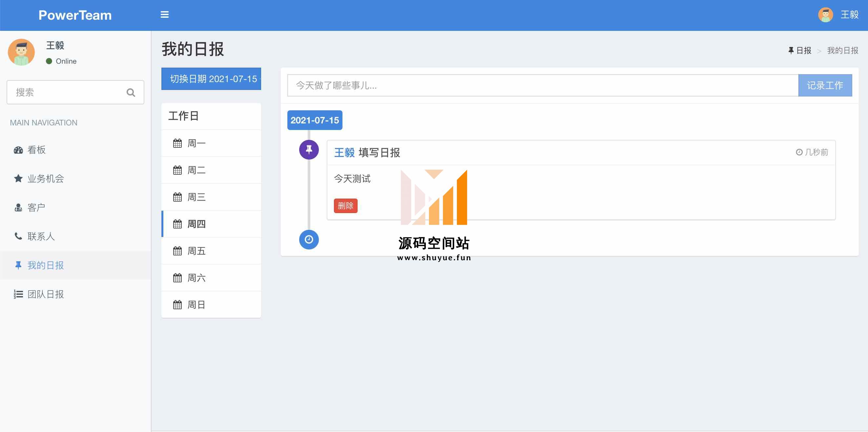The image size is (868, 432).
Task: Click the green Online status indicator
Action: click(49, 61)
